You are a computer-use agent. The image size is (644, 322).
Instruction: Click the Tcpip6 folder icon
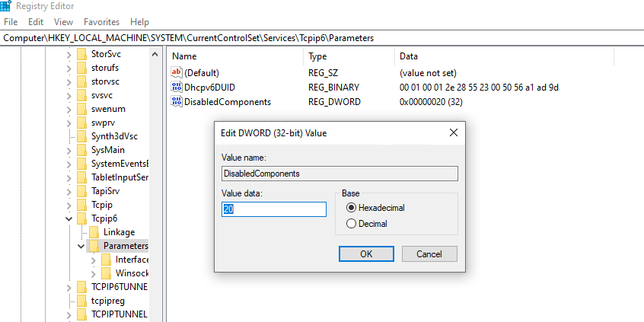pos(82,218)
